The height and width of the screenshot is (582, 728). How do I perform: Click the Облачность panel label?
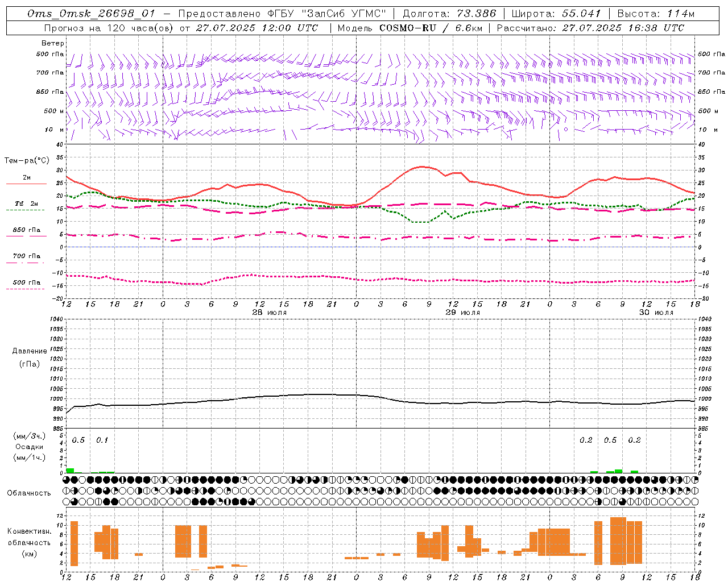tap(29, 493)
